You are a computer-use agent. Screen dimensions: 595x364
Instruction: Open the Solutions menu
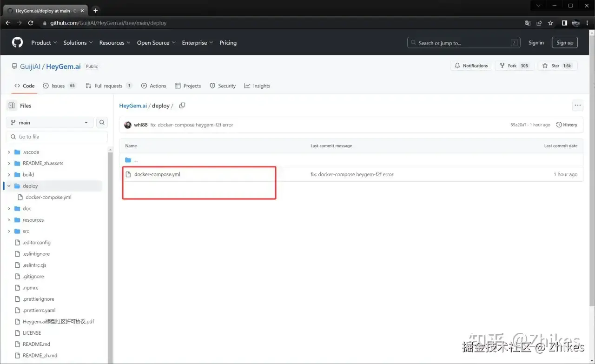coord(78,42)
